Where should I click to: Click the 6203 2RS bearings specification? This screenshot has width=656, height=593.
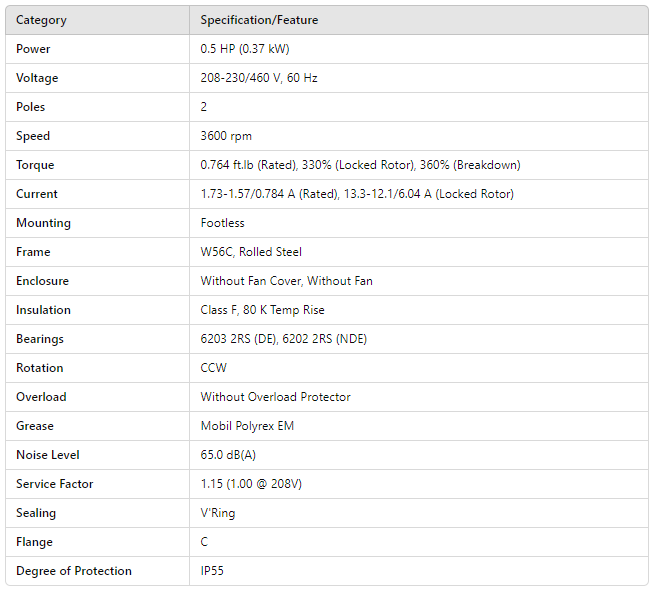click(283, 339)
